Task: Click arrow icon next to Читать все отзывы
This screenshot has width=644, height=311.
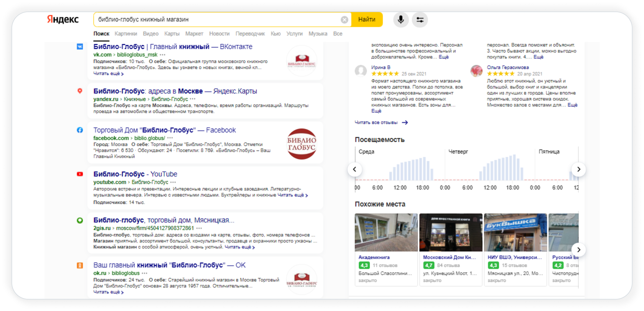Action: pyautogui.click(x=405, y=123)
